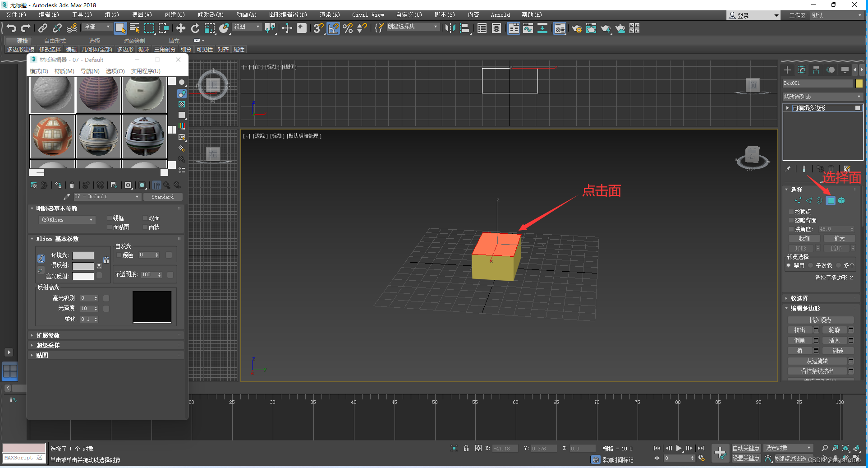This screenshot has height=468, width=868.
Task: Click the 扩大 (Grow) button
Action: click(839, 238)
